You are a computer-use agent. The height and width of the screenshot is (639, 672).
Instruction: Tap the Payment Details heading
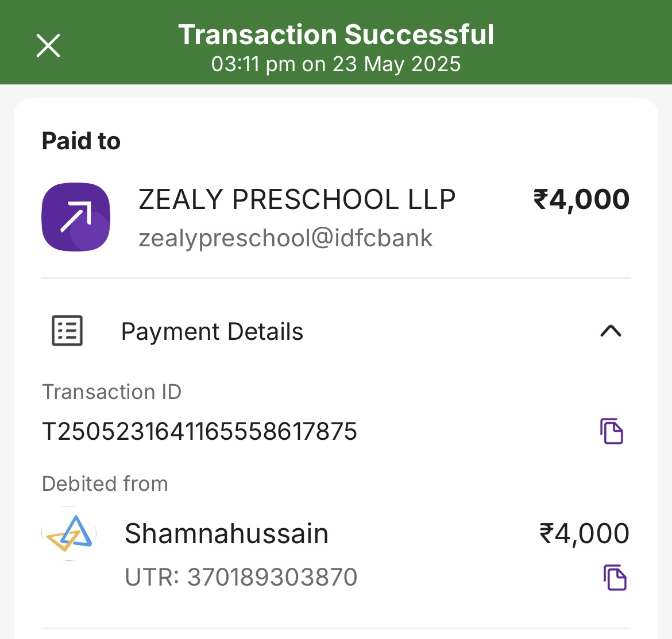coord(212,332)
